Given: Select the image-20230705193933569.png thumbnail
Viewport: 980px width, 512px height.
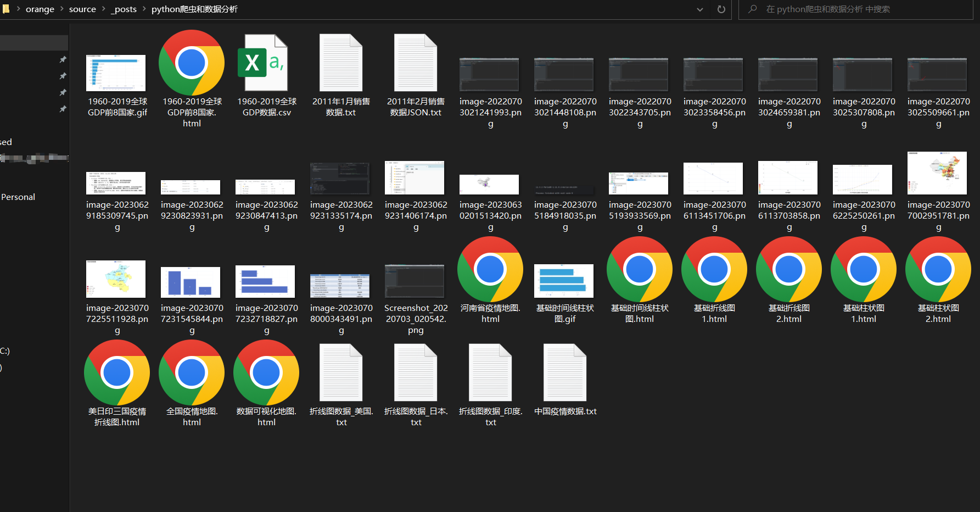Looking at the screenshot, I should (x=639, y=183).
